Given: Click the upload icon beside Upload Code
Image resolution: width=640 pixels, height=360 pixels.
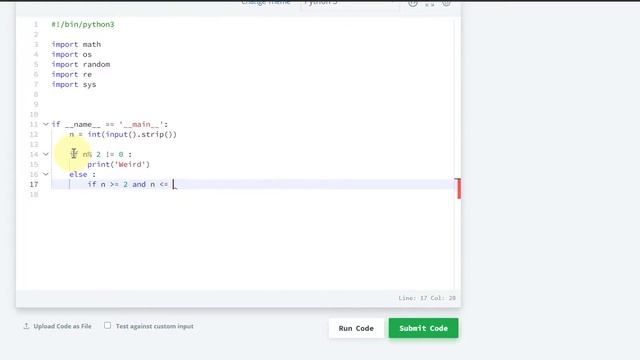Looking at the screenshot, I should tap(26, 326).
